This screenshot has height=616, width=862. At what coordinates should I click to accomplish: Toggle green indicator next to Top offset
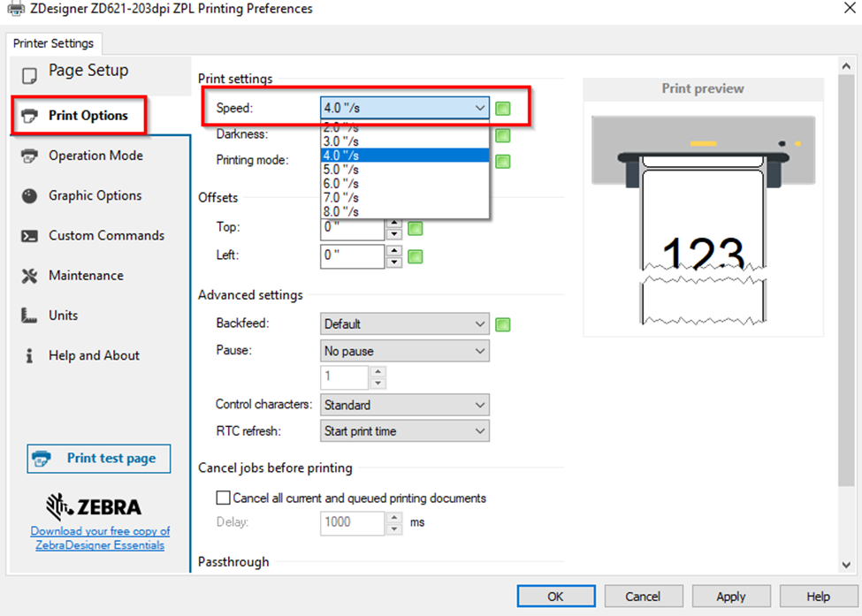pyautogui.click(x=415, y=228)
